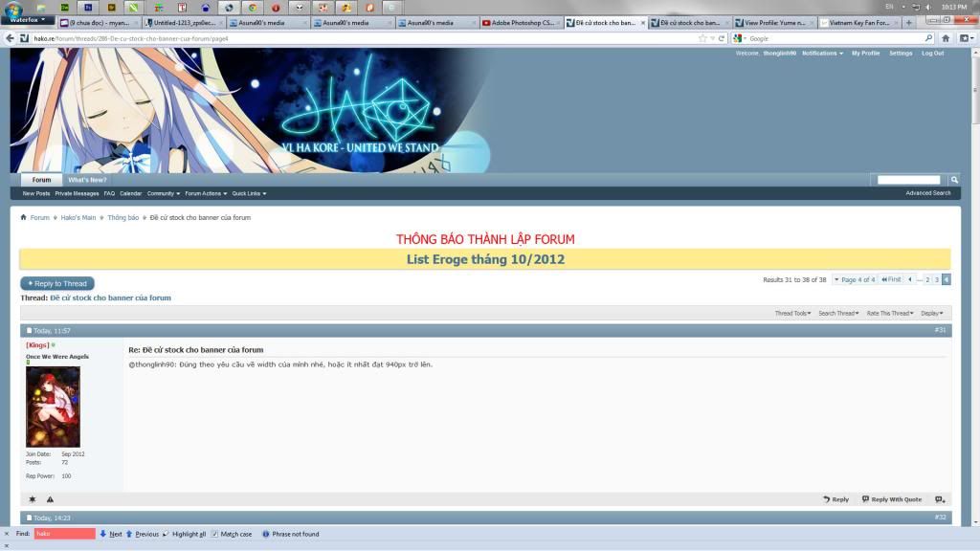Viewport: 980px width, 551px height.
Task: Click the Private Messages link
Action: pyautogui.click(x=77, y=193)
